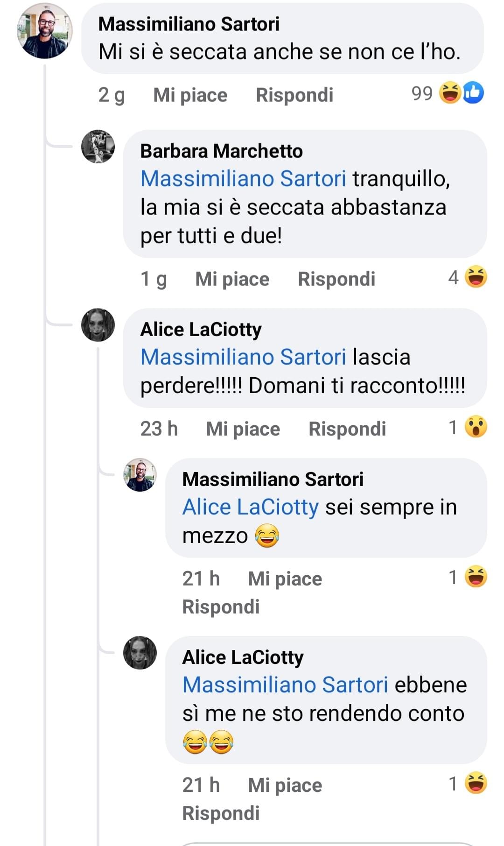Open Alice LaCiotty's avatar on 'lascia perdere' reply

(98, 325)
